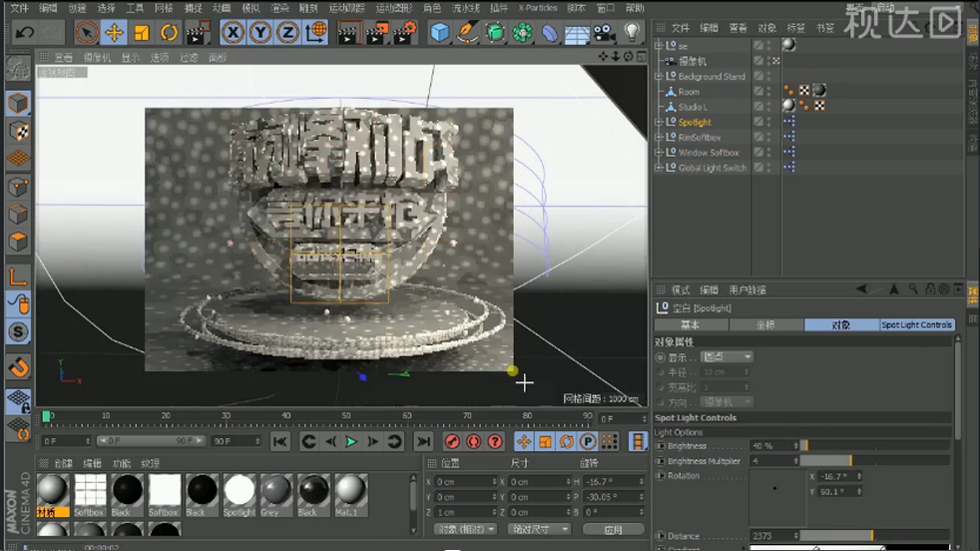Record active objects keyframe button
The height and width of the screenshot is (551, 980).
point(452,441)
